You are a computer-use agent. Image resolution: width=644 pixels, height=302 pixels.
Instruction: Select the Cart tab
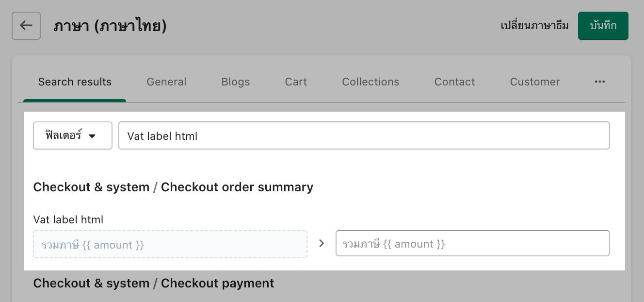pyautogui.click(x=296, y=82)
